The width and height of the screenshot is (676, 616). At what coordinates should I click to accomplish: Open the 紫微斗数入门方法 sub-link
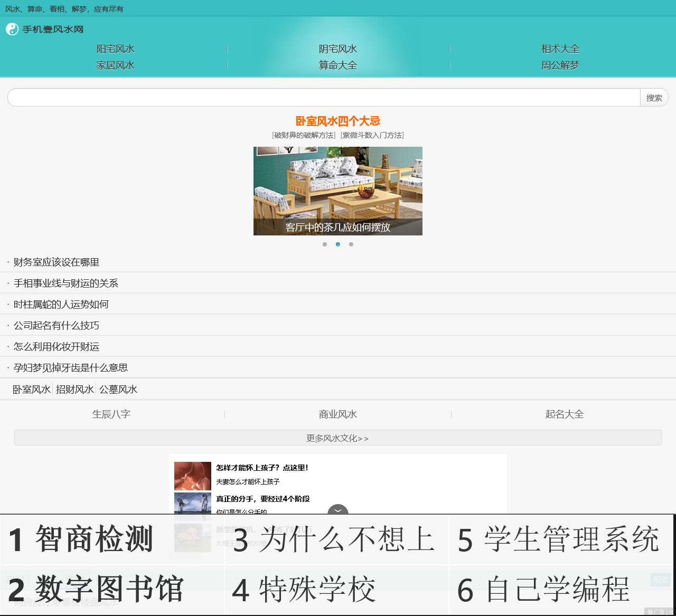tap(372, 135)
